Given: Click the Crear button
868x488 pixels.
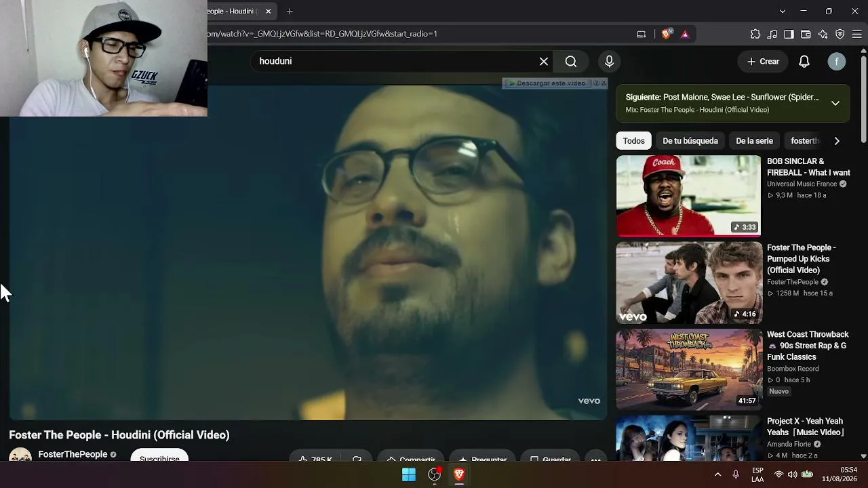Looking at the screenshot, I should pyautogui.click(x=763, y=62).
